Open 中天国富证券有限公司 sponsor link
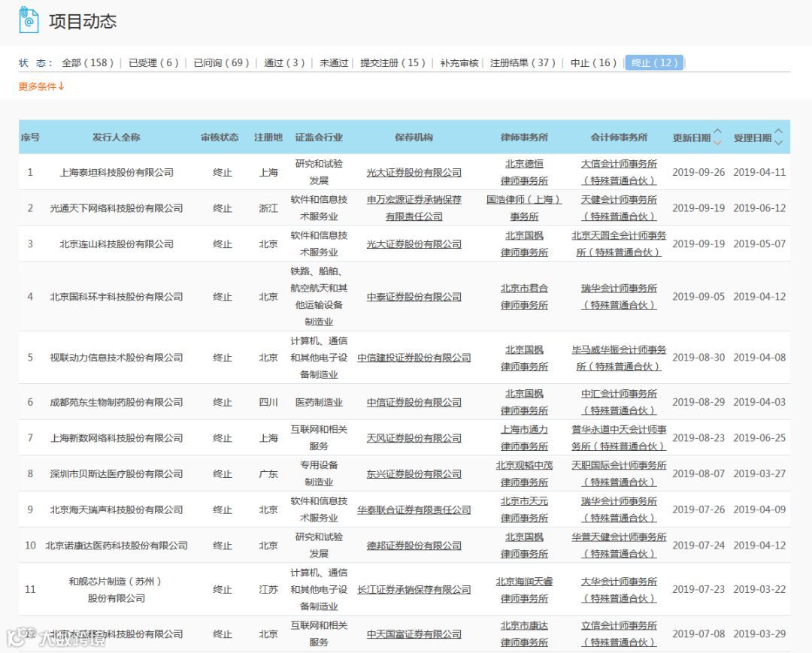The height and width of the screenshot is (653, 812). point(414,634)
